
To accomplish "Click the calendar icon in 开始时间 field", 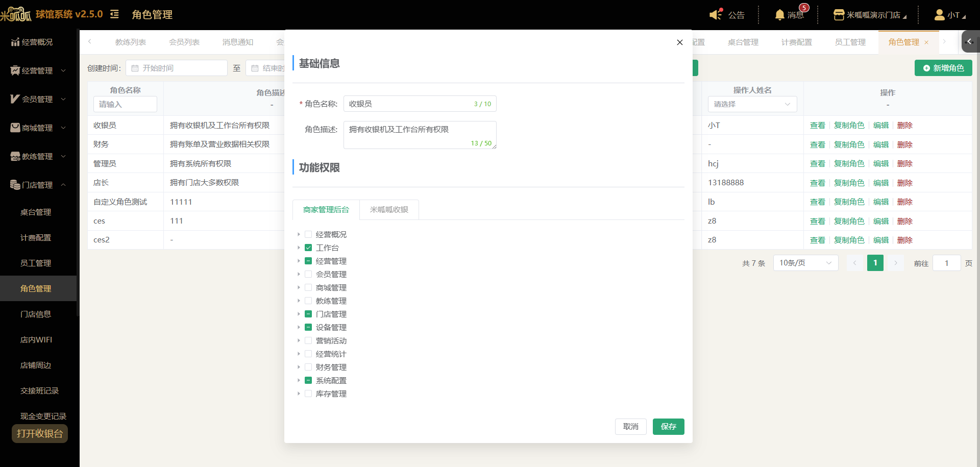I will click(x=135, y=68).
